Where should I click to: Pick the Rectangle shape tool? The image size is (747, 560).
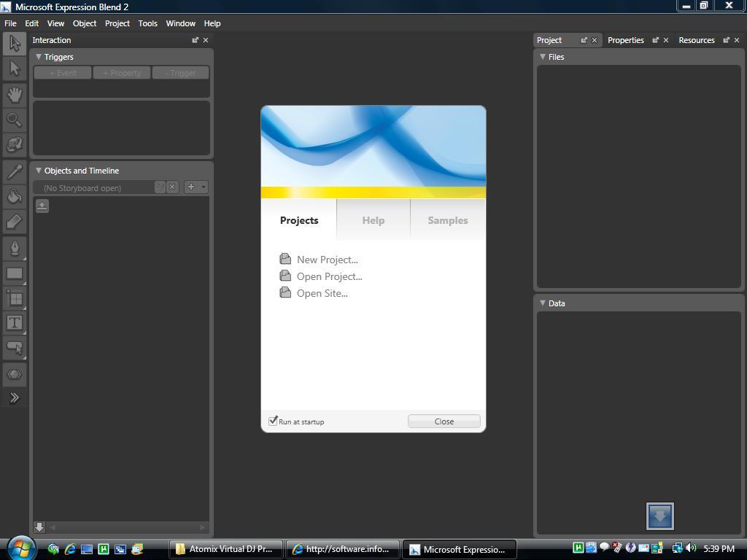13,273
